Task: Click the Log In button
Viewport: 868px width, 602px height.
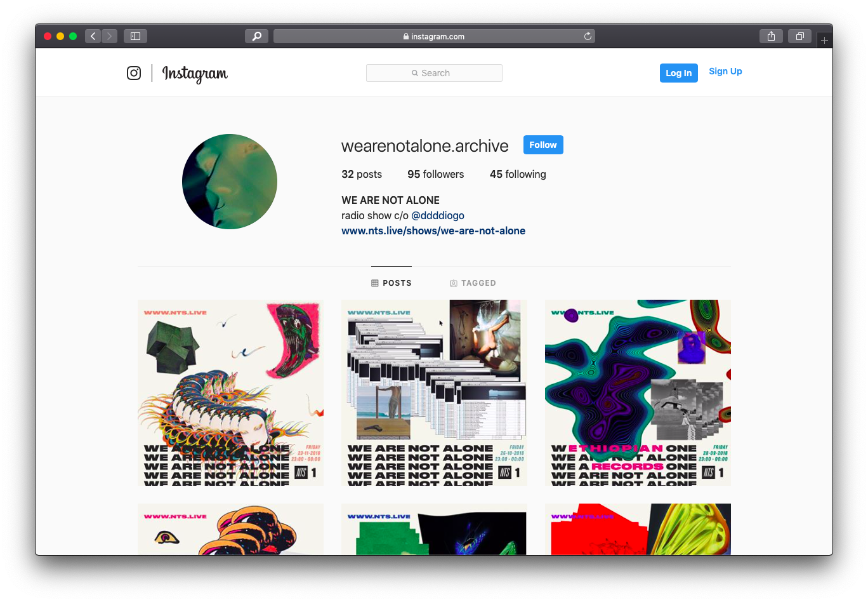Action: [x=679, y=73]
